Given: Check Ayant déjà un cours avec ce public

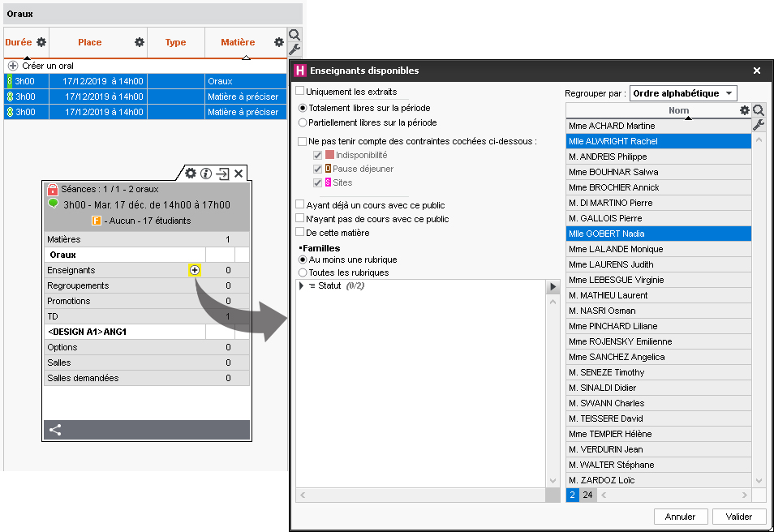Looking at the screenshot, I should (x=299, y=204).
